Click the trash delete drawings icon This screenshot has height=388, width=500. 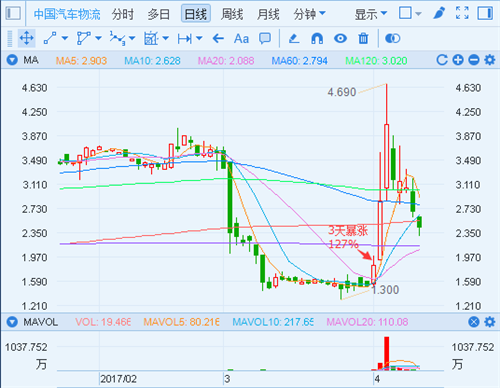click(x=363, y=39)
